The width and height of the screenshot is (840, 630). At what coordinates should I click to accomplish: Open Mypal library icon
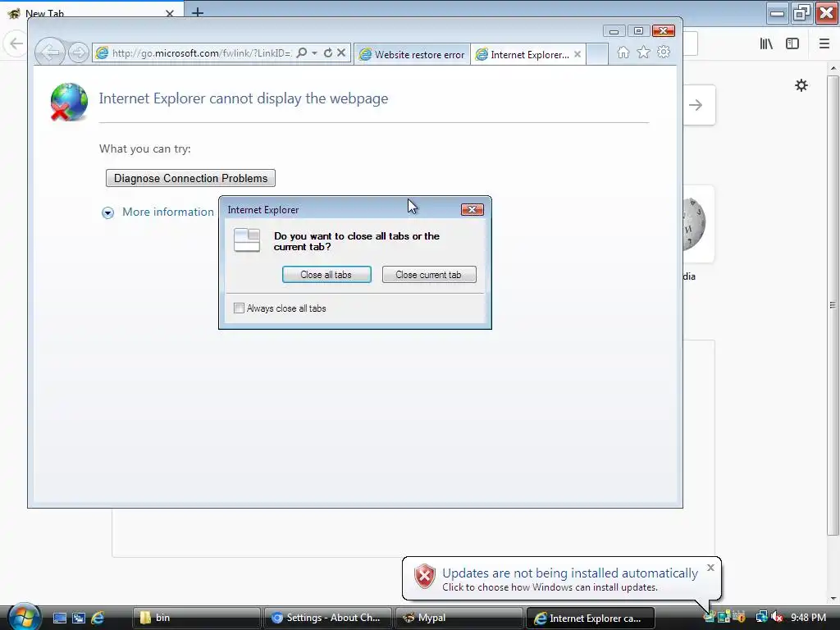(766, 43)
